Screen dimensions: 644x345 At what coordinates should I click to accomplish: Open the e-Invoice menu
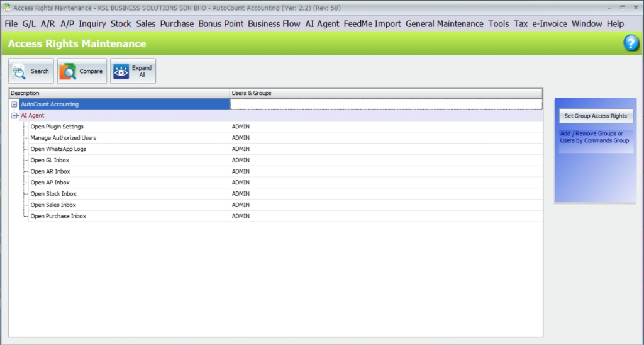(550, 24)
